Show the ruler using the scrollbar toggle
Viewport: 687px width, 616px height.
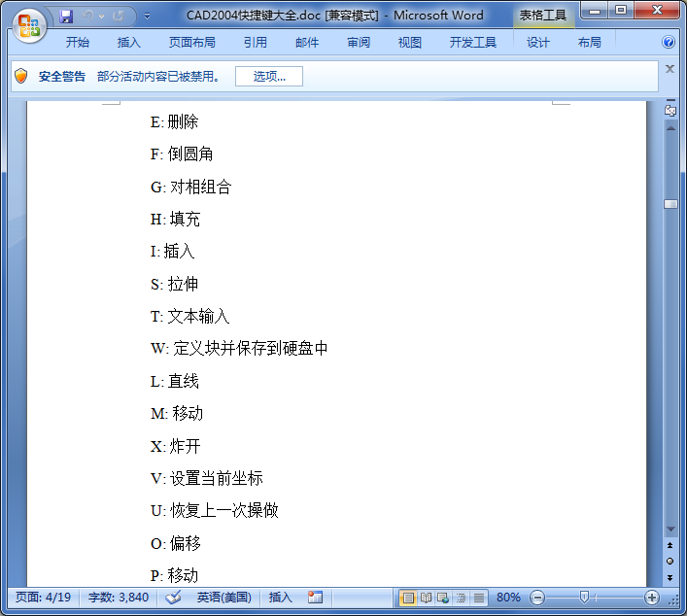coord(670,111)
